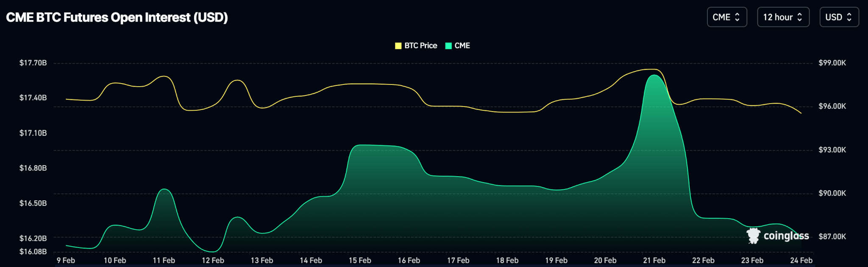This screenshot has width=868, height=267.
Task: Click the up-down chevron beside 12 hour
Action: (x=799, y=17)
